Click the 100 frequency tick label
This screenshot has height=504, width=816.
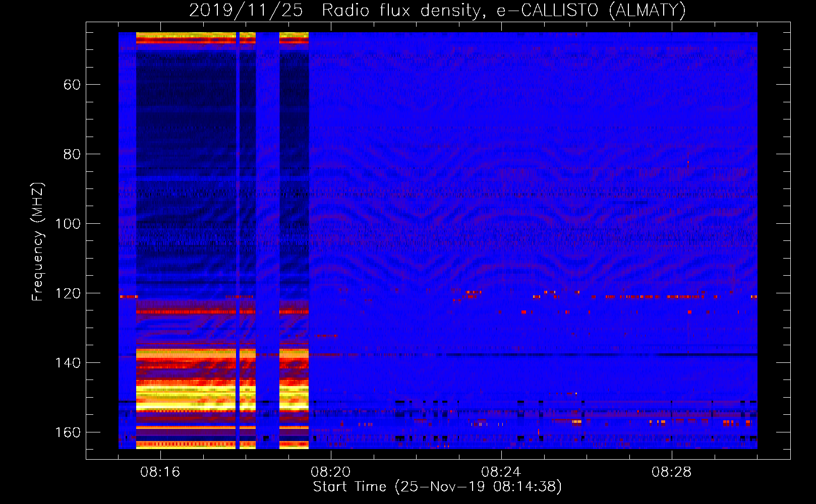68,224
